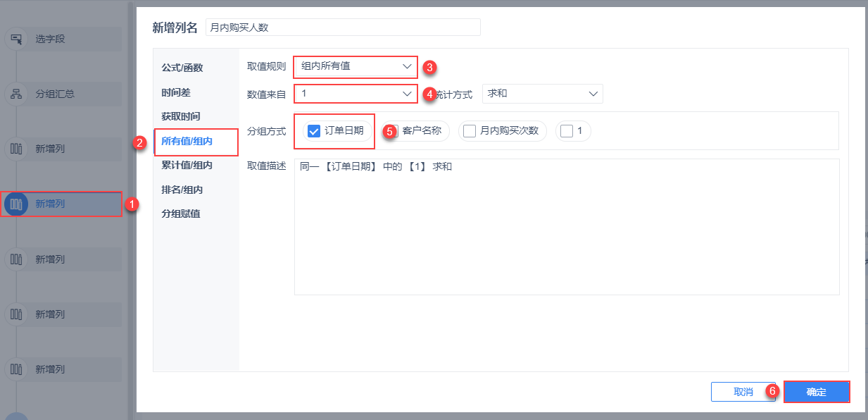Click the first 新增列 step icon
Viewport: 868px width, 420px height.
15,149
